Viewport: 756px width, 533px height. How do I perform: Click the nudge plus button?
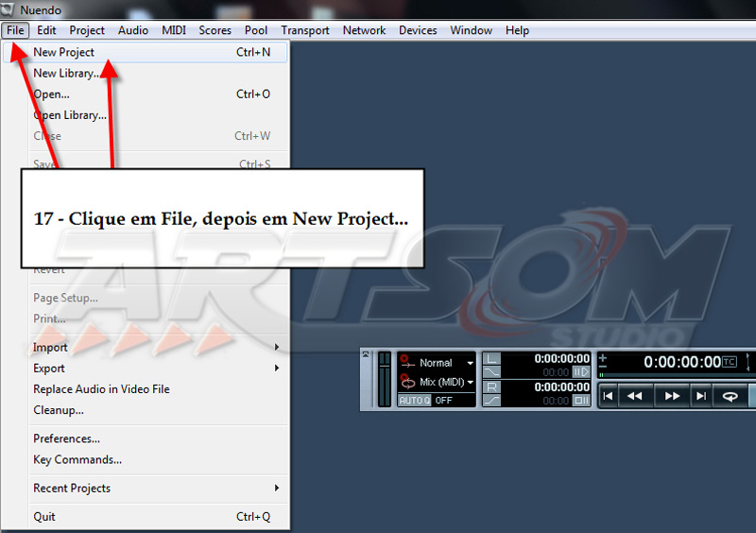[602, 358]
